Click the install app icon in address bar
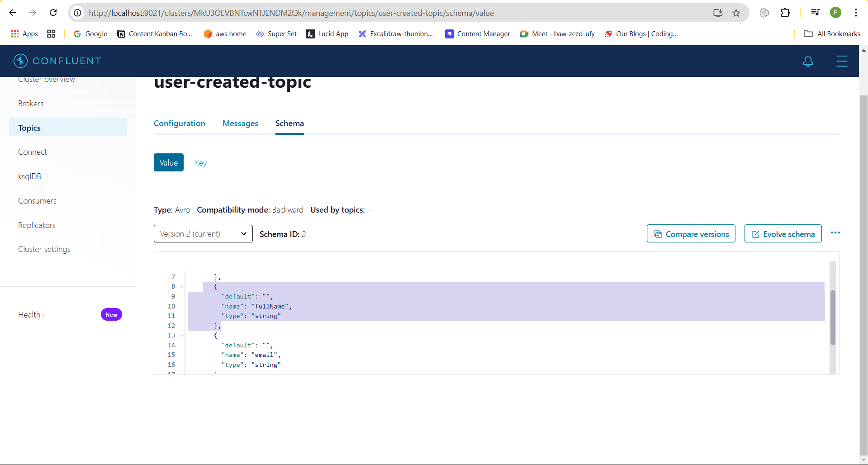This screenshot has height=465, width=868. (x=718, y=13)
